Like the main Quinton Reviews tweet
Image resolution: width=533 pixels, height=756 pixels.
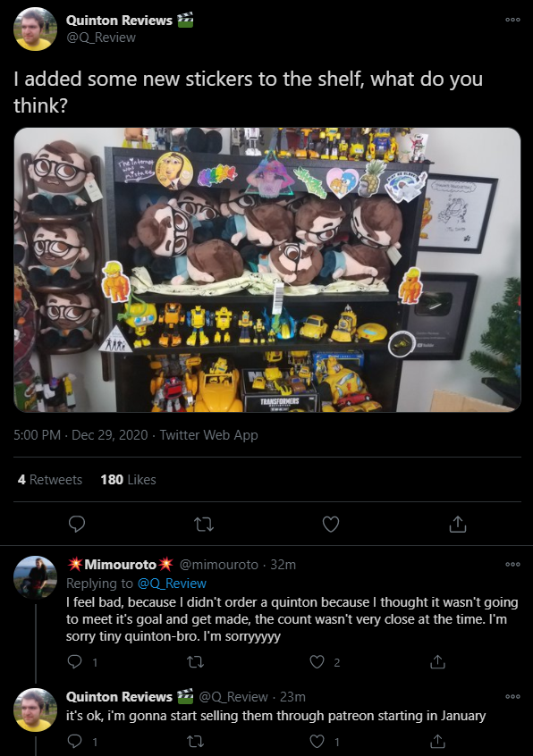330,524
